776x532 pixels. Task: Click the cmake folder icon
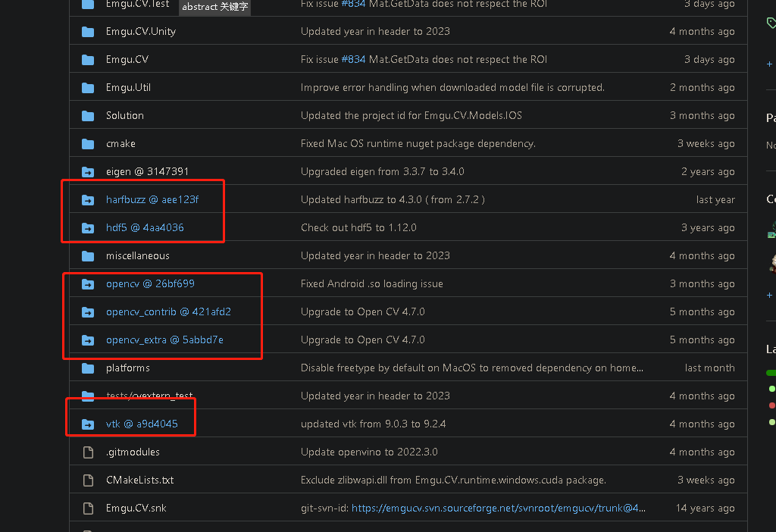point(88,143)
